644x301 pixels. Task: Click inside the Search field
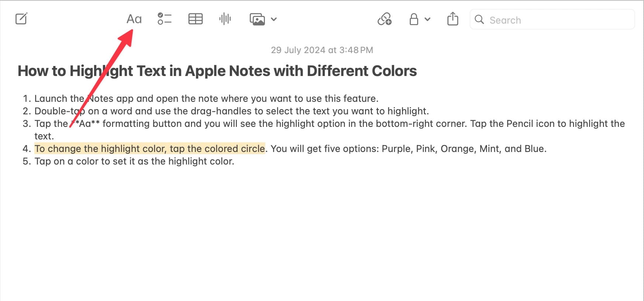(552, 20)
